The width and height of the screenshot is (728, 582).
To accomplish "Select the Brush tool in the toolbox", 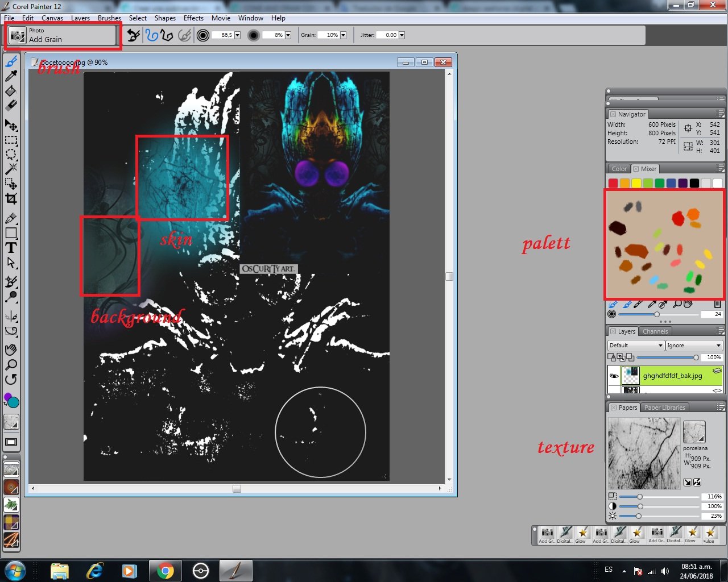I will coord(11,61).
